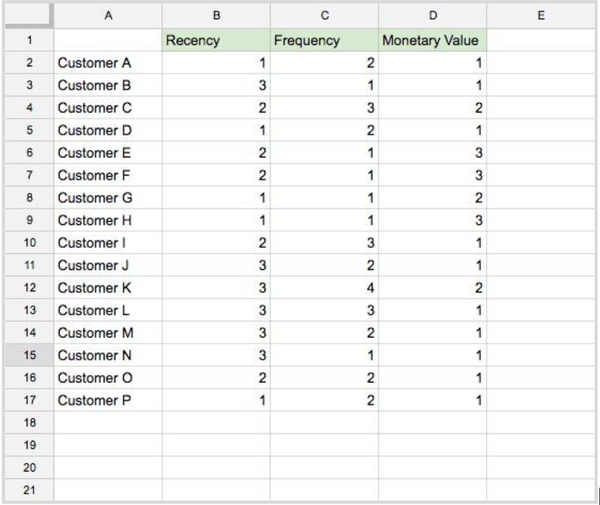Screen dimensions: 600x505
Task: Select the Customer A cell
Action: click(108, 63)
